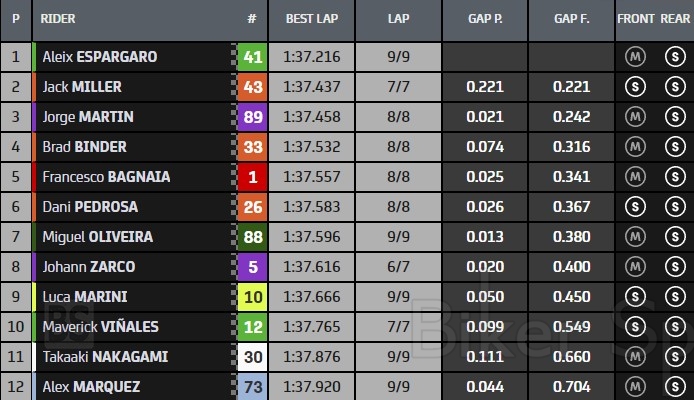Click Miguel Oliveira's best lap time 1:37.596
This screenshot has width=694, height=400.
point(312,237)
